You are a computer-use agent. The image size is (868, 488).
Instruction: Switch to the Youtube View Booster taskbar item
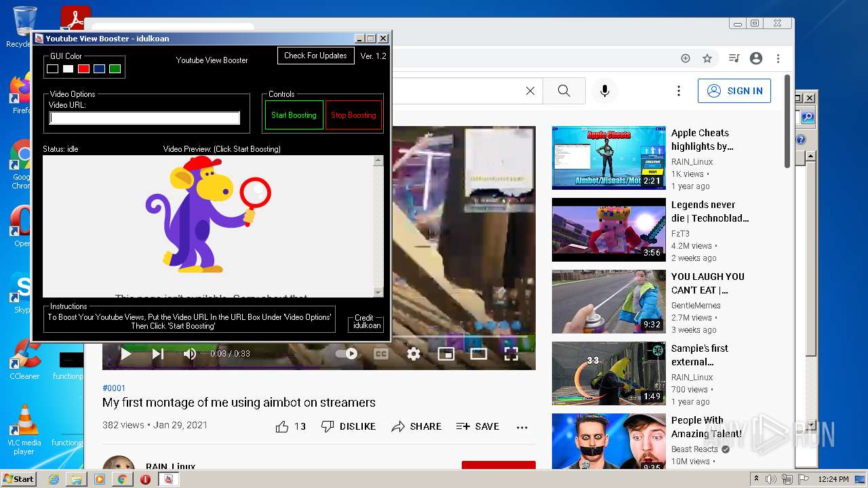(x=168, y=479)
